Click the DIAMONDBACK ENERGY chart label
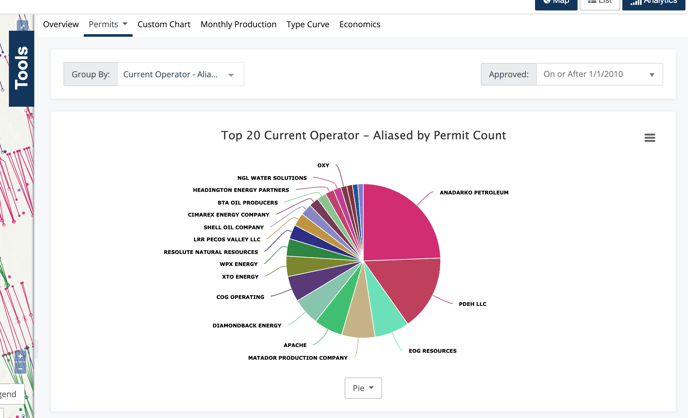The image size is (688, 418). [x=247, y=325]
